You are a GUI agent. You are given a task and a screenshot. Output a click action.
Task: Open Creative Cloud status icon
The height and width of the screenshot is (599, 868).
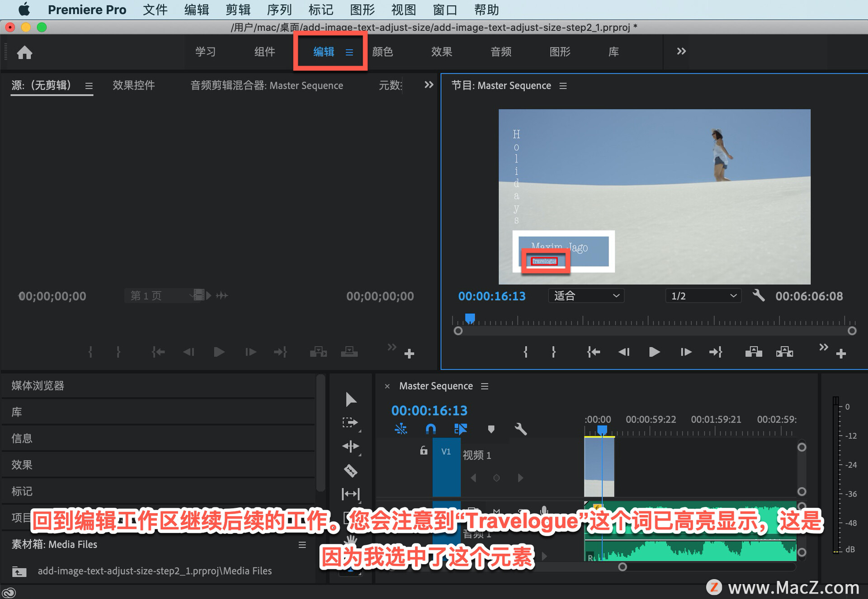coord(9,592)
